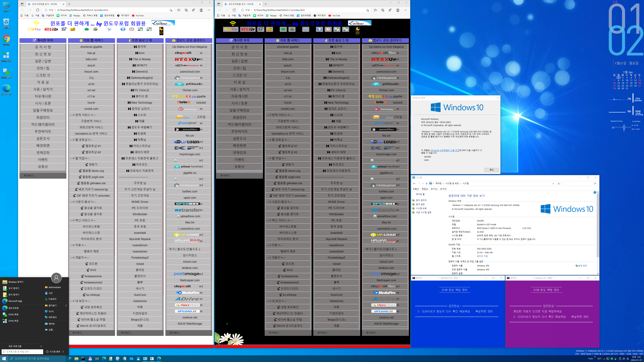Open This is Noway blog link in left page

coord(140,59)
